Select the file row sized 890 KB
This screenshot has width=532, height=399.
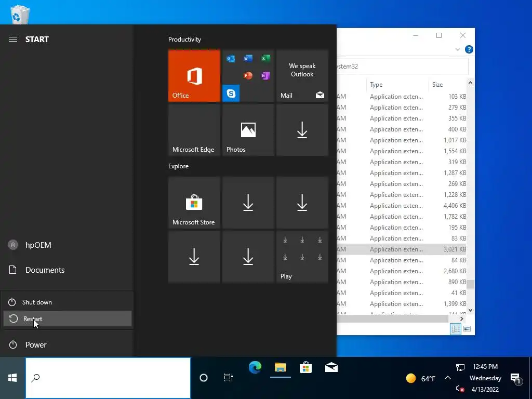coord(402,282)
